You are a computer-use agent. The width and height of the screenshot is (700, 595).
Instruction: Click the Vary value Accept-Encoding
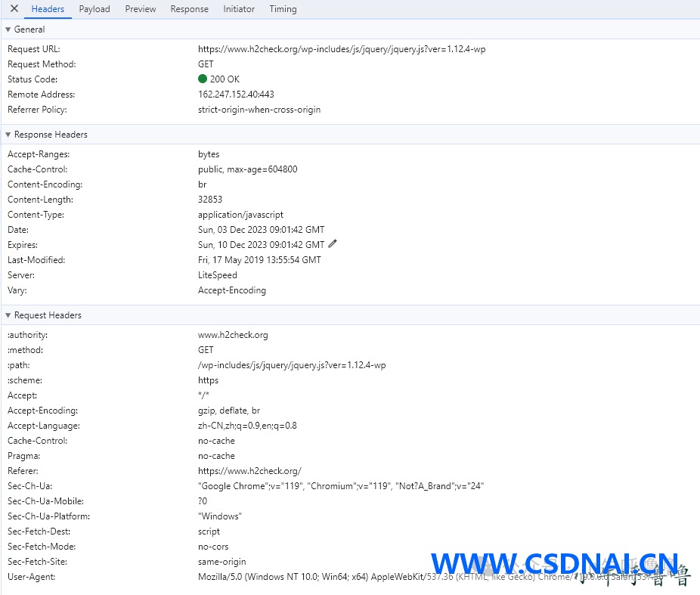[232, 290]
